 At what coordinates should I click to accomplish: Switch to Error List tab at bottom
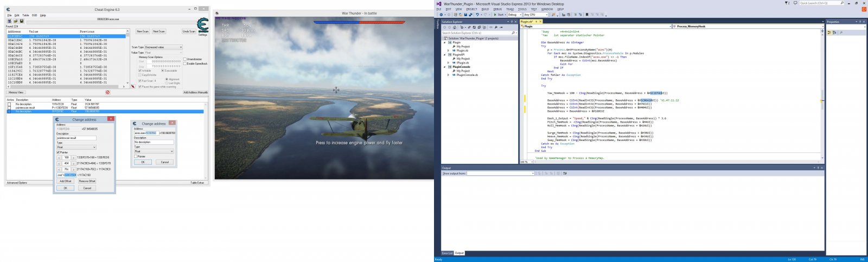(447, 253)
